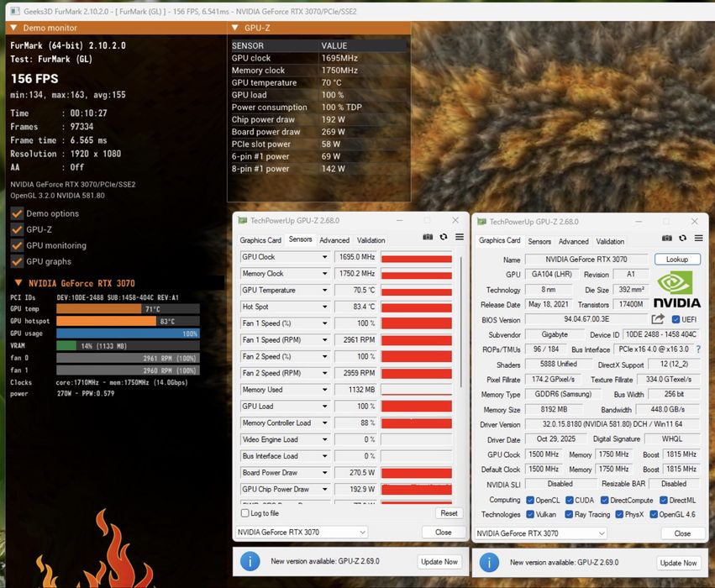
Task: Click the GPU Load red sensor graph
Action: (417, 406)
